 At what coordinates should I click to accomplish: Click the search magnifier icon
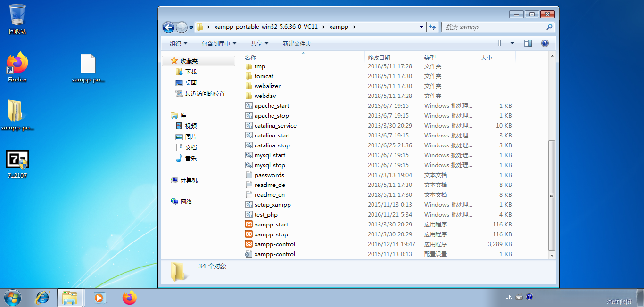549,27
